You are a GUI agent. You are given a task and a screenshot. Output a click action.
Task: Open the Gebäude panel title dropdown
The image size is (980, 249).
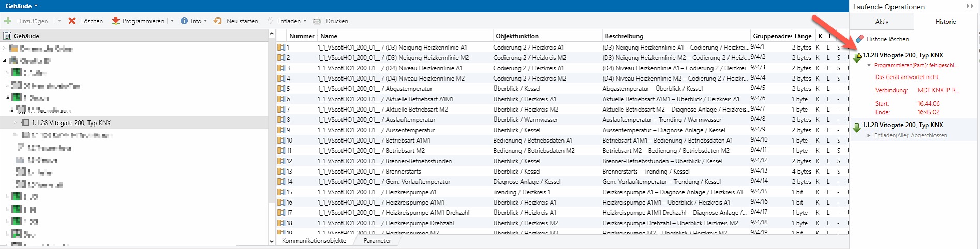tap(36, 6)
